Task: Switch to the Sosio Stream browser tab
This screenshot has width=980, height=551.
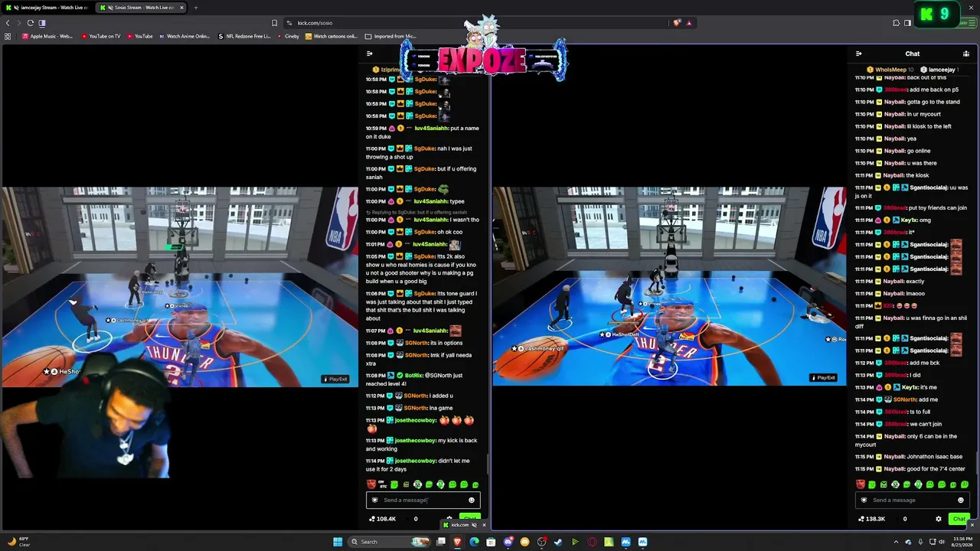Action: (141, 8)
